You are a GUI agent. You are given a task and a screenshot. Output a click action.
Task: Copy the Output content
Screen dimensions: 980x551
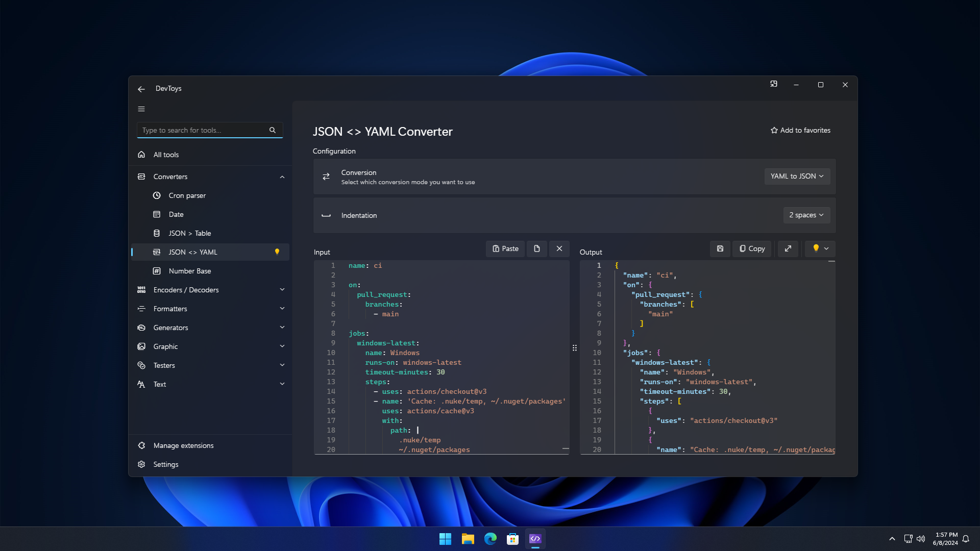pyautogui.click(x=752, y=248)
